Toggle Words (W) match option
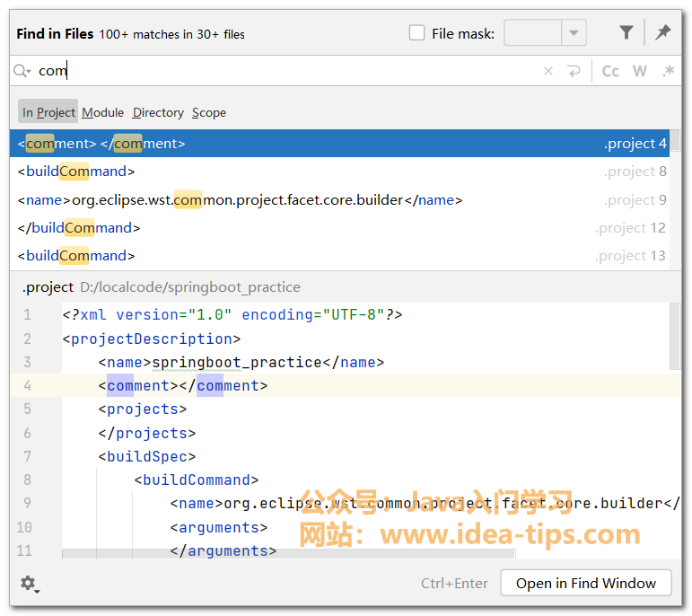Viewport: 692px width, 616px height. click(x=639, y=72)
